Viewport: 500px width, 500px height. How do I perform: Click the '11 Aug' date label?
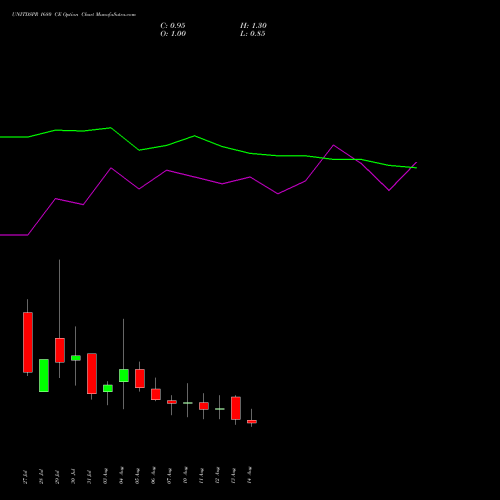(201, 476)
